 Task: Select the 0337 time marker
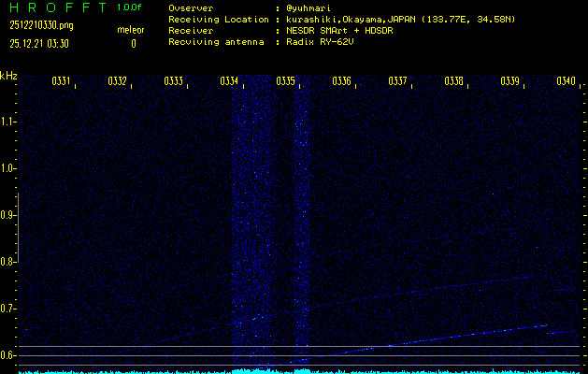pos(397,81)
